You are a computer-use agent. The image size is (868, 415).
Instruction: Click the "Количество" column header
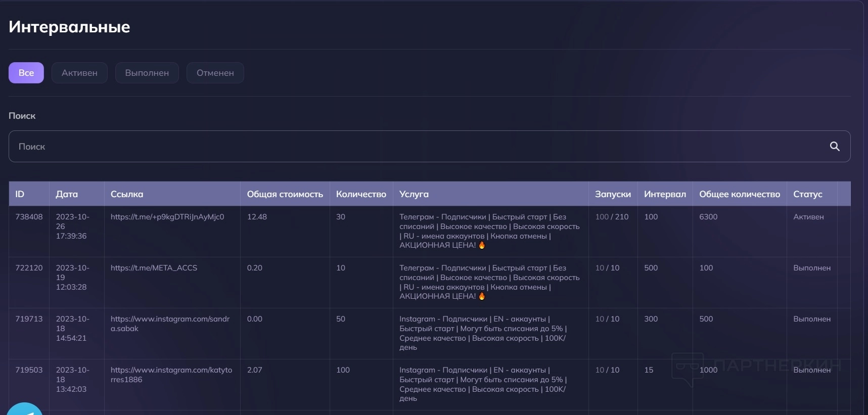click(361, 194)
